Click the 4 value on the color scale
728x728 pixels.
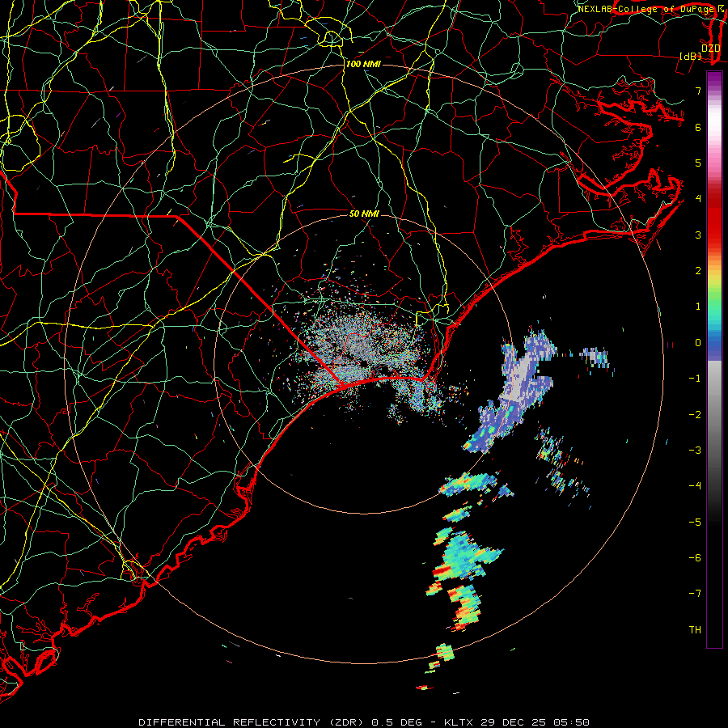[698, 199]
